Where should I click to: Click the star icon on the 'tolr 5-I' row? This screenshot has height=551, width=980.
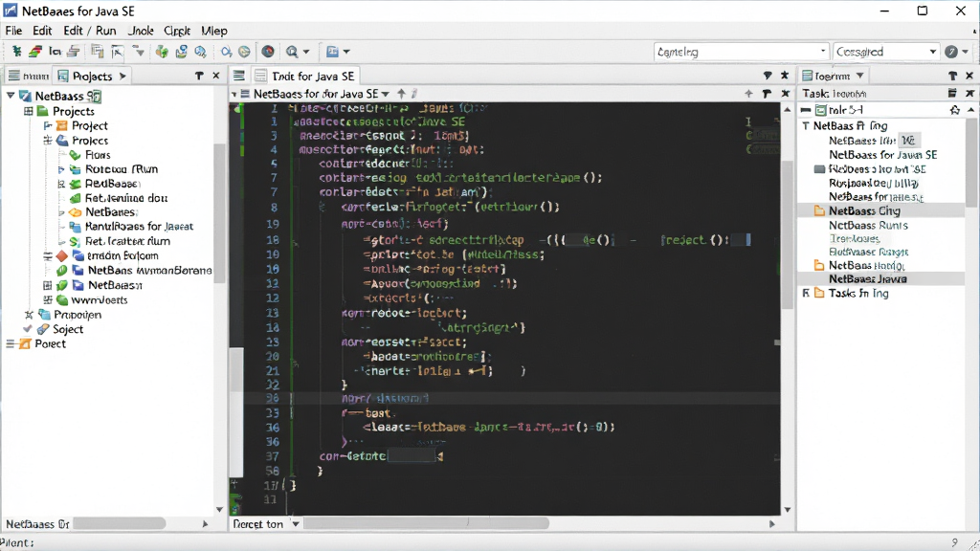point(954,110)
